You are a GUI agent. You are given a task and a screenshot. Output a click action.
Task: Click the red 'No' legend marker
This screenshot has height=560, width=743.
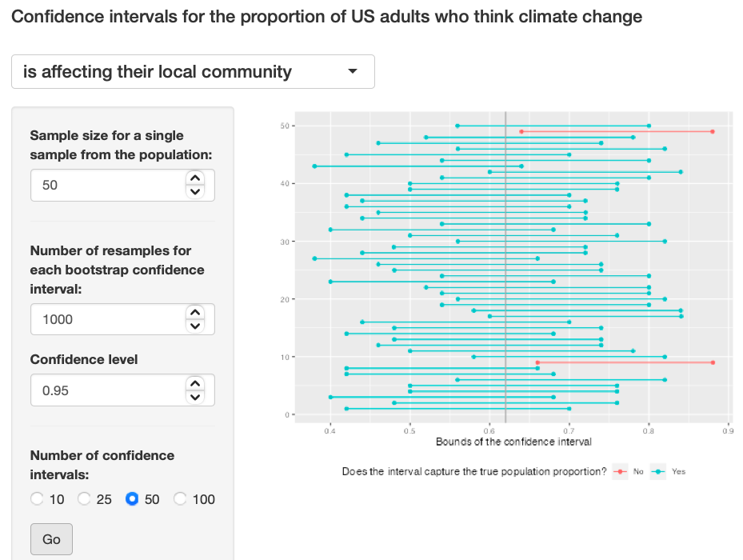point(620,472)
